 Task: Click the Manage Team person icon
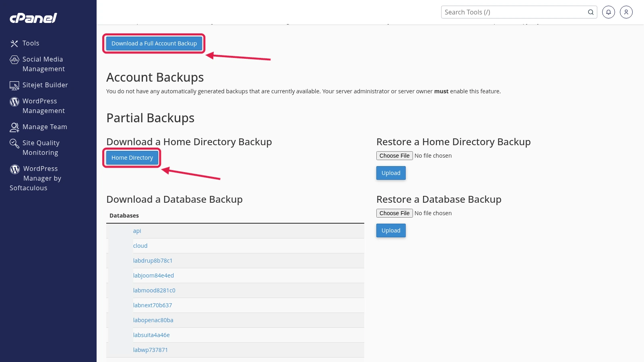(14, 128)
